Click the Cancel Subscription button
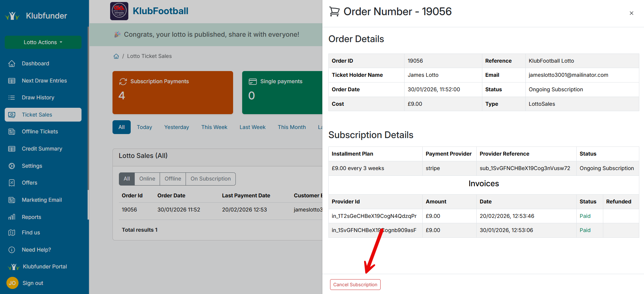The width and height of the screenshot is (644, 294). (355, 285)
